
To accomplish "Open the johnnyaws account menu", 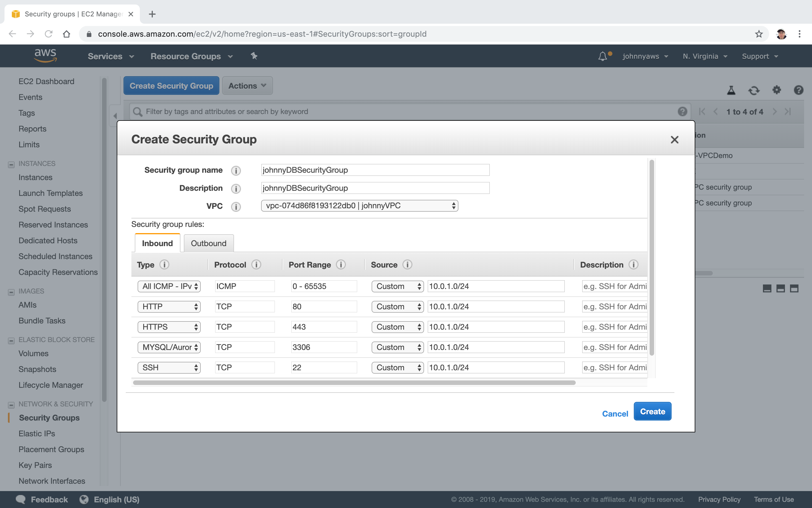I will [x=645, y=56].
